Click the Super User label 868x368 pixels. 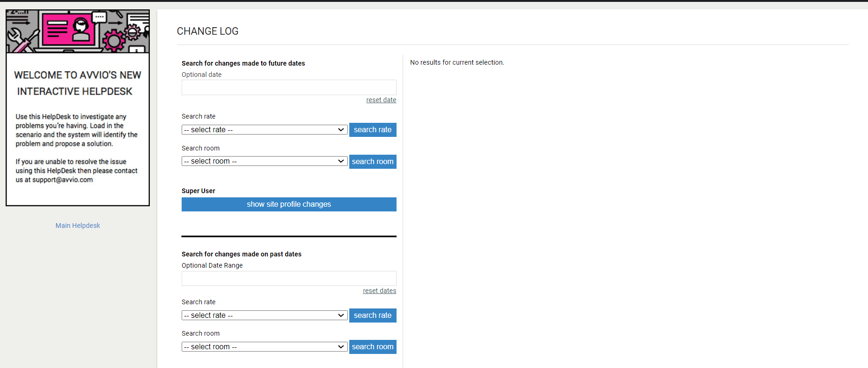coord(199,191)
